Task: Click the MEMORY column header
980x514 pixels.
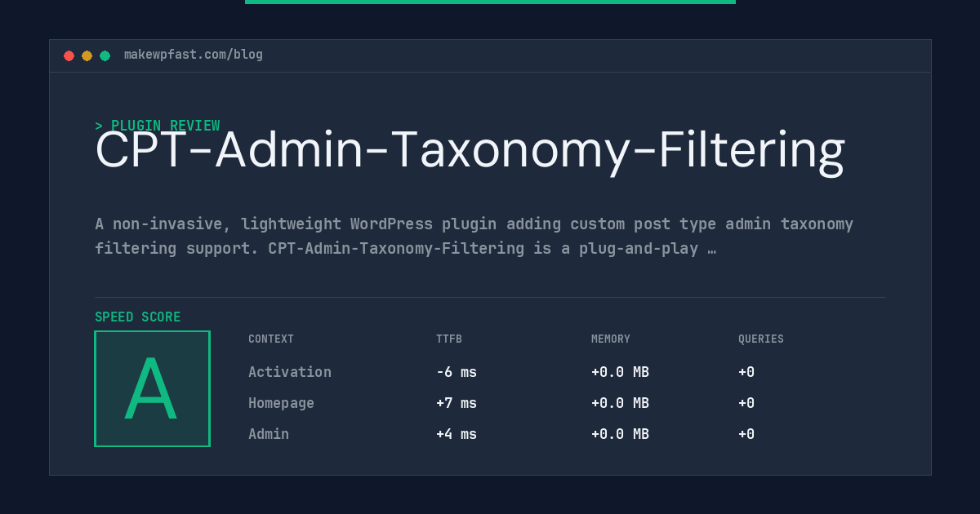Action: pyautogui.click(x=611, y=339)
